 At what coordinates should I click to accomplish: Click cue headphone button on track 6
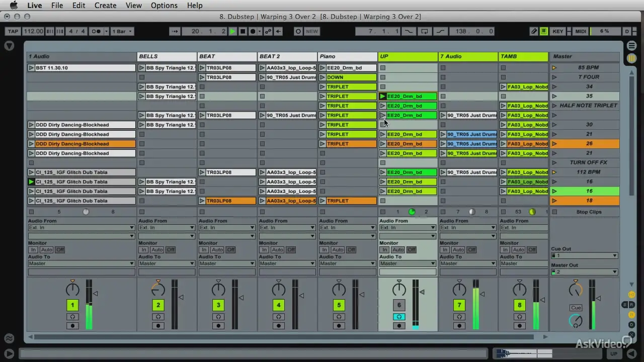coord(399,317)
